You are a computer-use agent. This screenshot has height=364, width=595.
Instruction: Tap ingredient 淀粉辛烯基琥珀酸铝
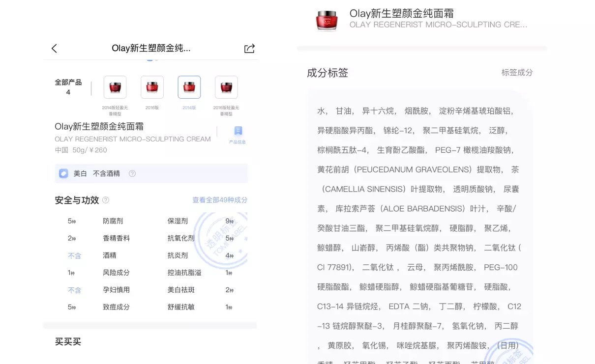[x=475, y=111]
